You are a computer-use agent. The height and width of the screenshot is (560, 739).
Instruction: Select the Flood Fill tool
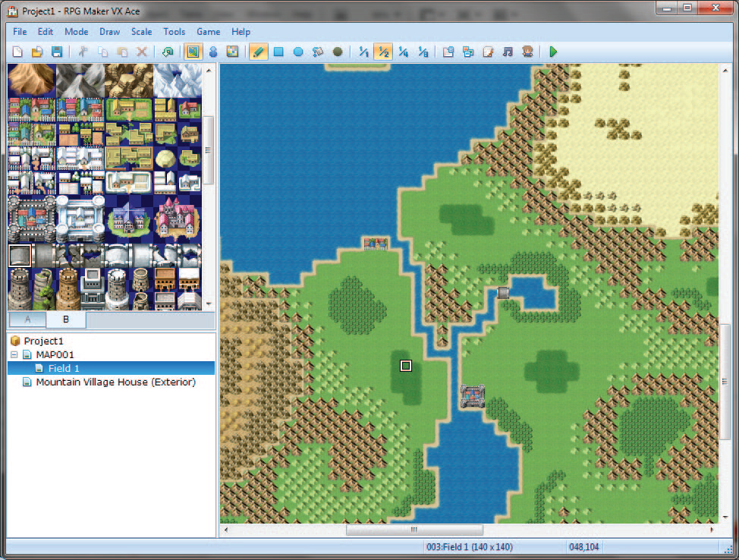point(318,52)
